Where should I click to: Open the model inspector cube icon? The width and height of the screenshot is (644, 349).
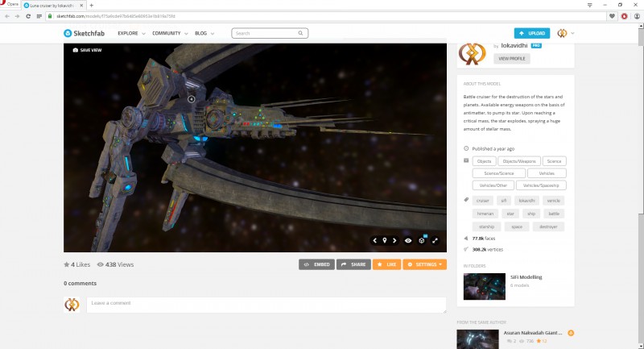pos(422,240)
